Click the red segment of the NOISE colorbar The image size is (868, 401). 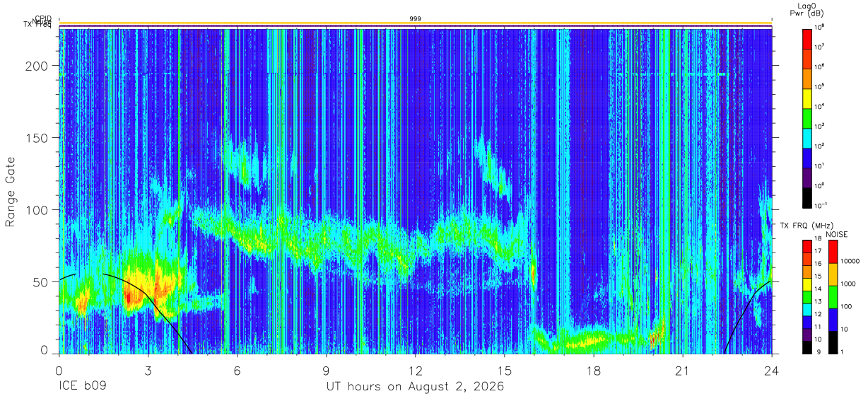point(833,251)
